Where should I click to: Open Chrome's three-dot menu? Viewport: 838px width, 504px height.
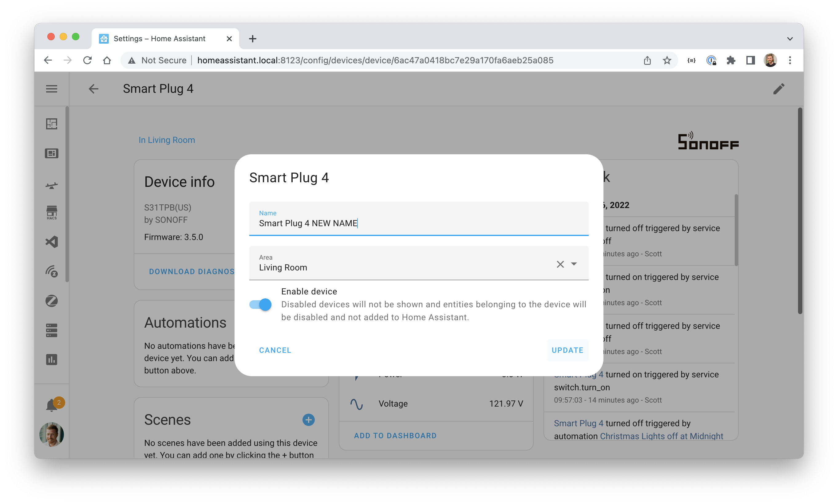pos(790,60)
